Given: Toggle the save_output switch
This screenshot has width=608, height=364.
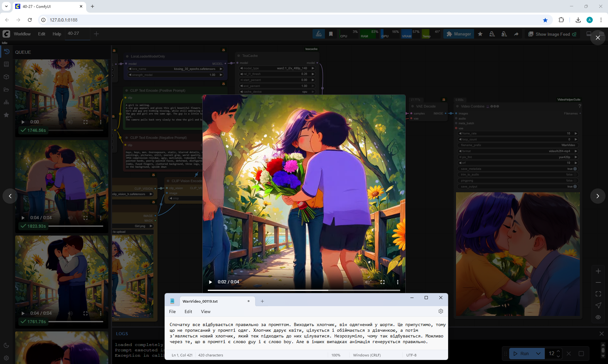Looking at the screenshot, I should pos(574,187).
